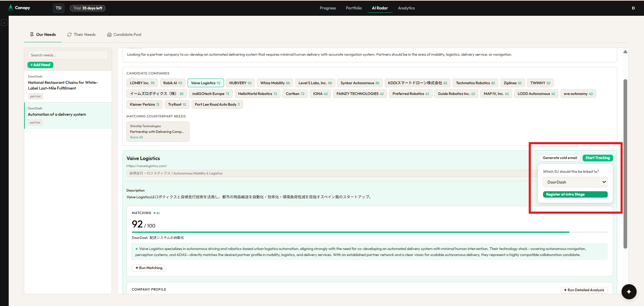Screen dimensions: 644x306
Task: Expand the collapsed left sidebar toggle
Action: 4,23
